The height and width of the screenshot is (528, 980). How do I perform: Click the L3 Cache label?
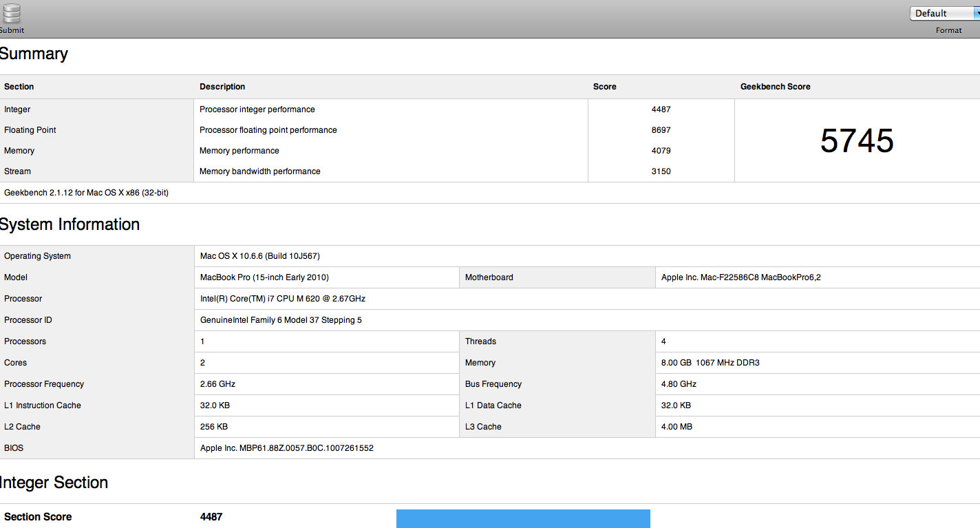click(484, 427)
